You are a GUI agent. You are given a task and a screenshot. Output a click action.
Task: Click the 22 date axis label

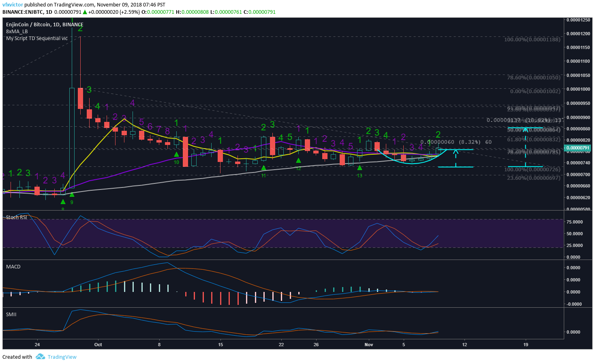[281, 345]
